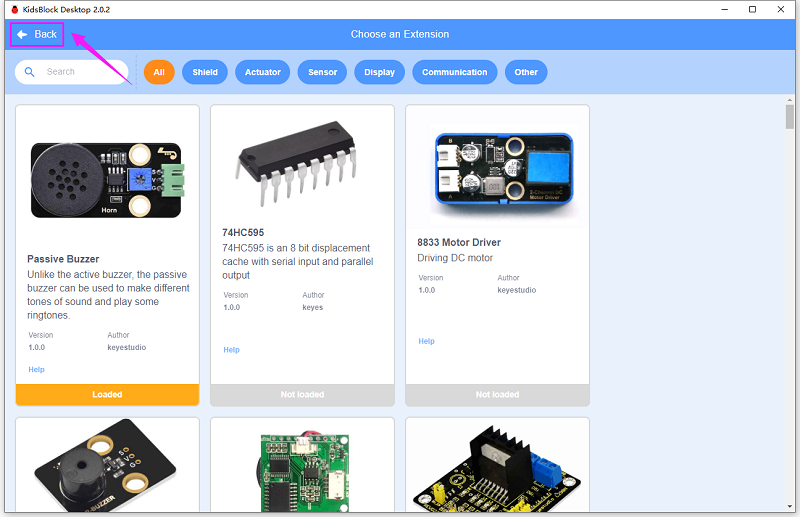800x517 pixels.
Task: Select the heatsink motor driver board card
Action: [497, 465]
